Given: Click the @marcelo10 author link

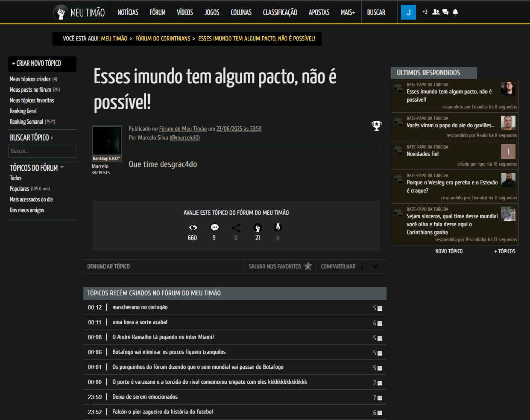Looking at the screenshot, I should [184, 137].
